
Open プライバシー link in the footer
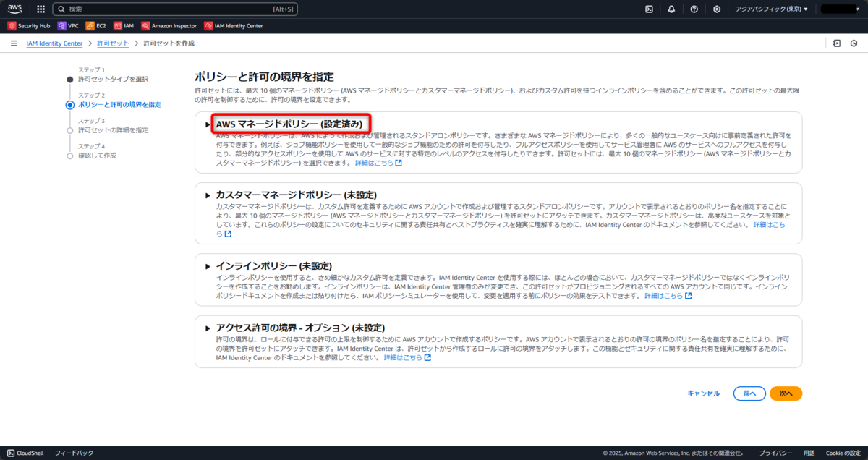[x=775, y=453]
